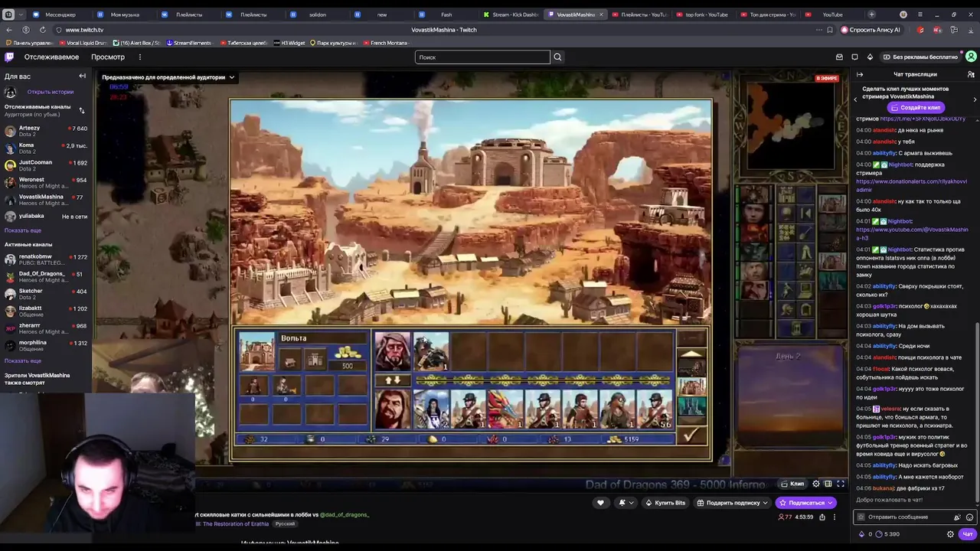Click the Создайте клип button
The width and height of the screenshot is (980, 551).
pyautogui.click(x=916, y=107)
